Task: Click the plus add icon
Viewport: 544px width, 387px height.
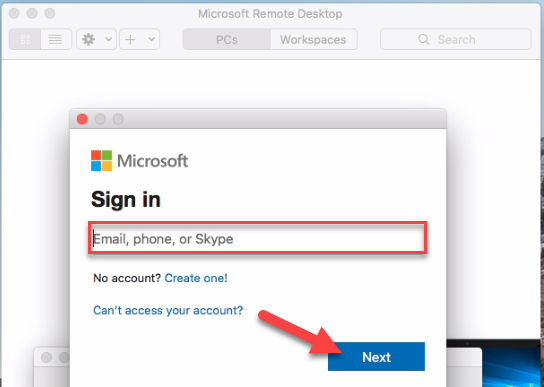Action: (x=130, y=40)
